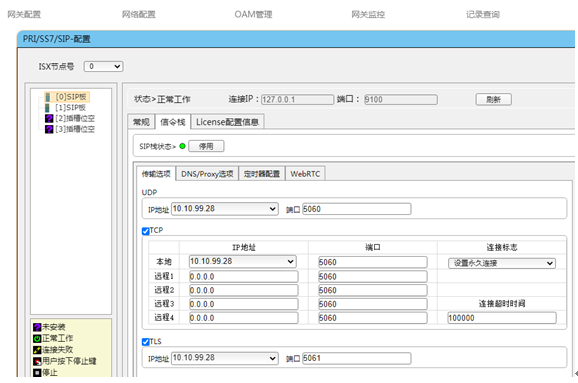Viewport: 578px width, 383px height.
Task: Select the [0]SIP板 board icon
Action: pyautogui.click(x=48, y=97)
